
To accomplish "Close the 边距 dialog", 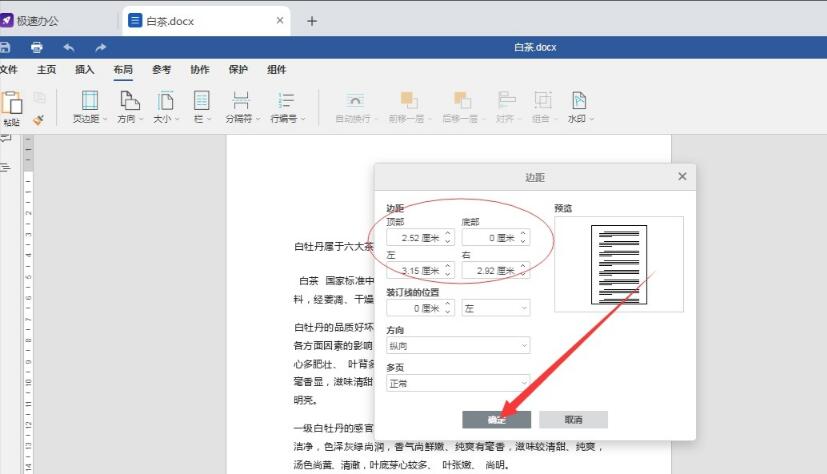I will pos(682,177).
